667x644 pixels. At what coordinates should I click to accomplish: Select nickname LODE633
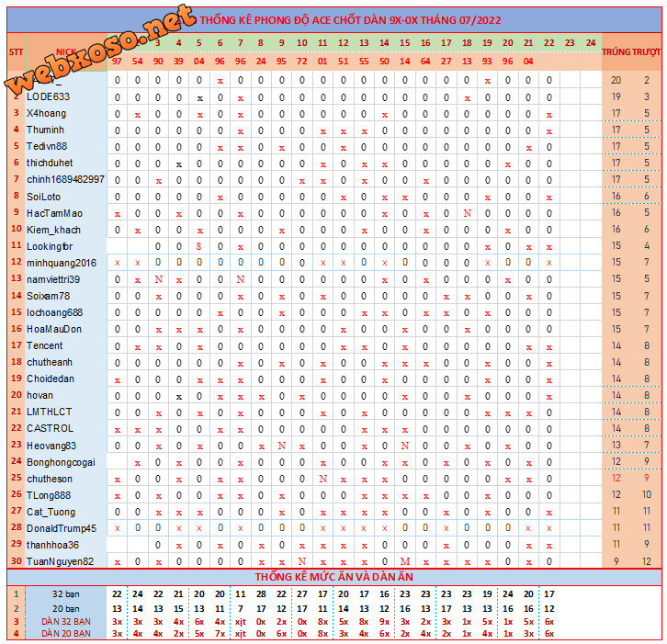(x=48, y=96)
